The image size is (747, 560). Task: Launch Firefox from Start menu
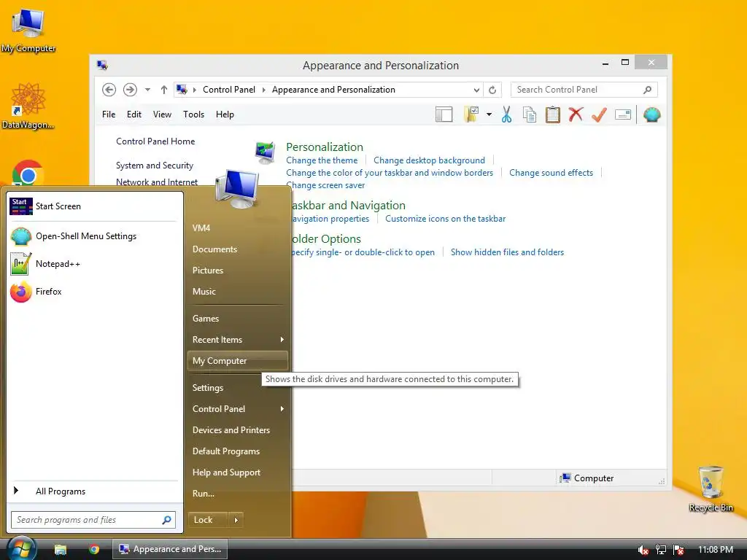(94, 292)
